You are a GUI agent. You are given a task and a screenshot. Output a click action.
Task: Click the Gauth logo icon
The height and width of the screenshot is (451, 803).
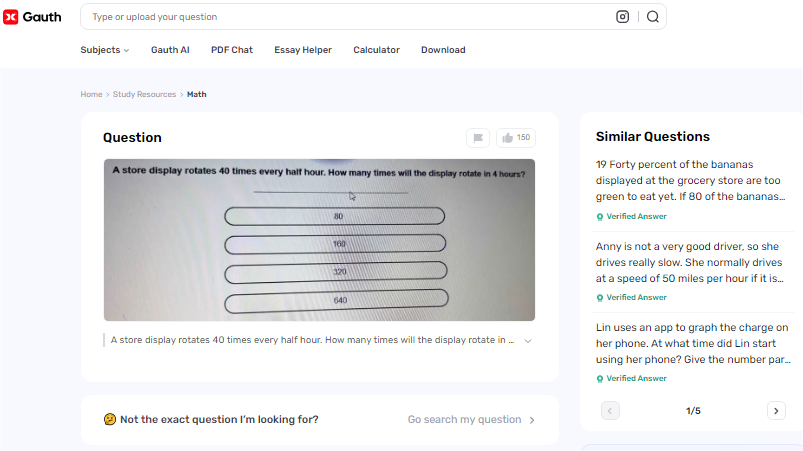tap(11, 17)
